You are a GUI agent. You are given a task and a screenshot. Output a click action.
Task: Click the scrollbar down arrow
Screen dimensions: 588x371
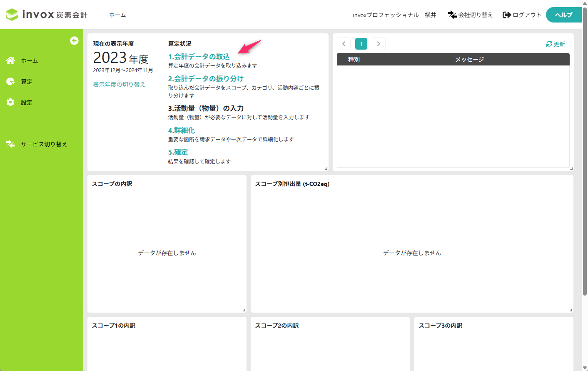(585, 368)
